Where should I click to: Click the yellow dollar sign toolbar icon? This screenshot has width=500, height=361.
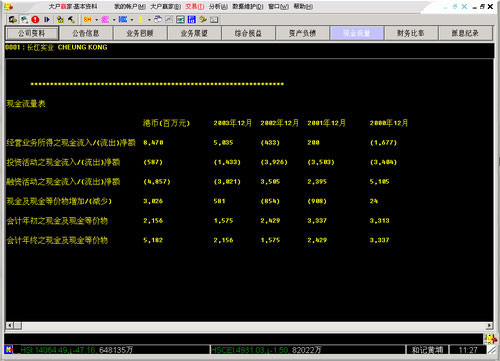point(141,20)
